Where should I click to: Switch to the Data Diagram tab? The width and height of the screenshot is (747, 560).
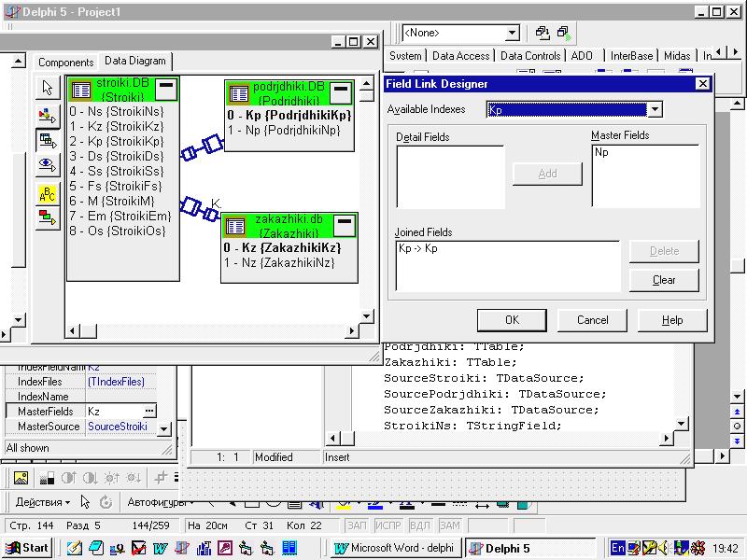point(135,61)
